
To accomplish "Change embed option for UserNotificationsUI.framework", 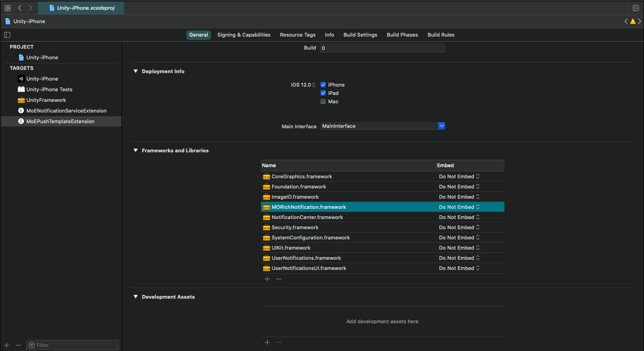I will (x=459, y=268).
